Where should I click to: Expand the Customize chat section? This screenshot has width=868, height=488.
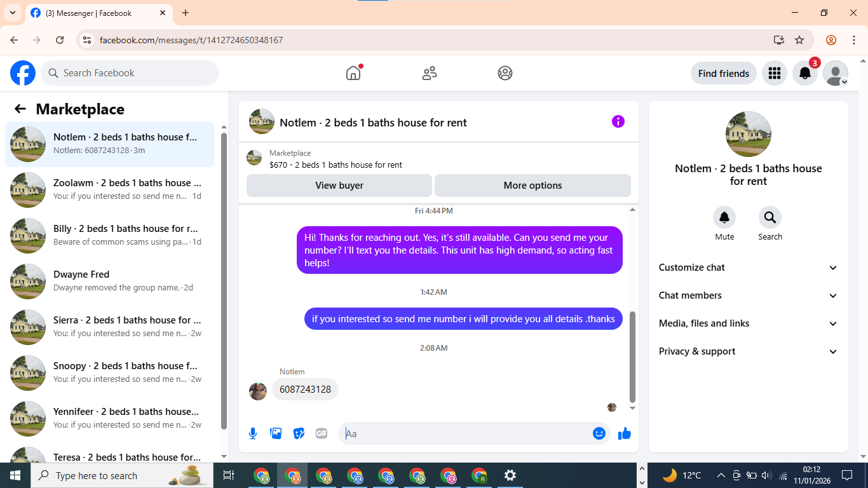click(749, 268)
